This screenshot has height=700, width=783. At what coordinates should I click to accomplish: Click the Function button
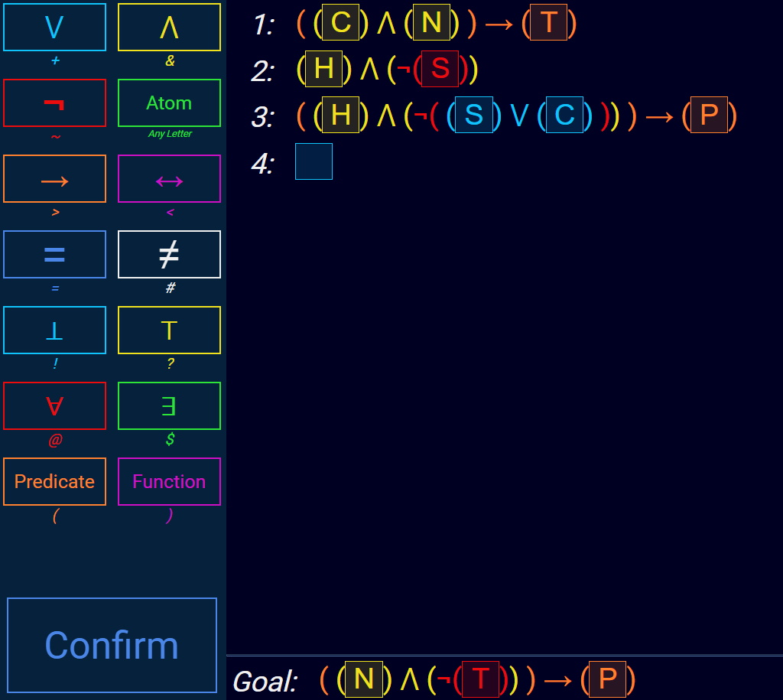[x=169, y=482]
